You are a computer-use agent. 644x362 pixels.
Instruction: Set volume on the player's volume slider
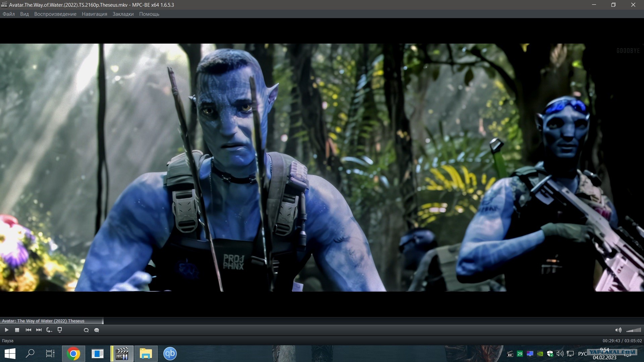click(634, 330)
